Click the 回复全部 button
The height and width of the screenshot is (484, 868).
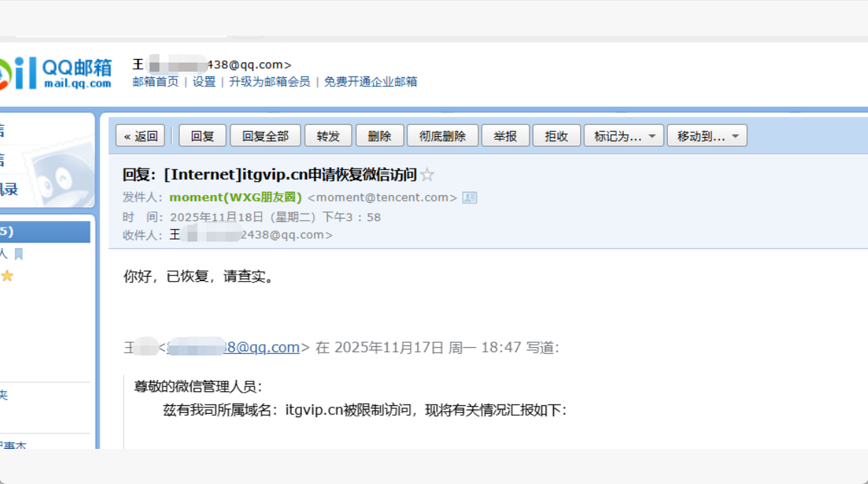coord(265,136)
